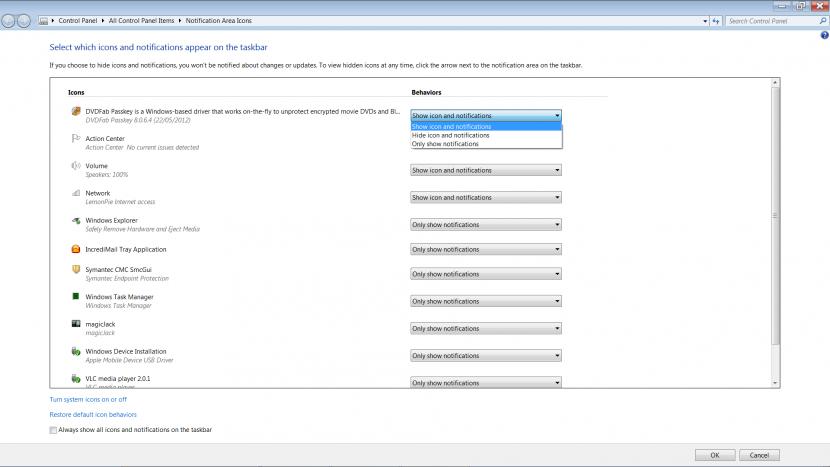Click the Volume speaker icon

tap(76, 166)
